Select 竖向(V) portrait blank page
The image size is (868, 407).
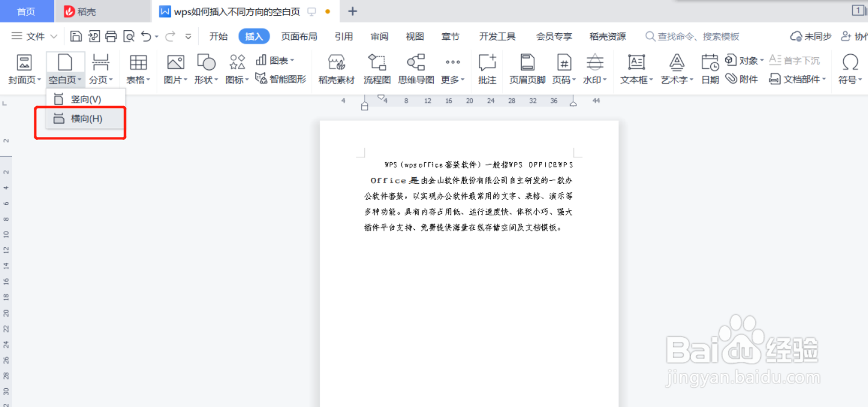coord(86,99)
